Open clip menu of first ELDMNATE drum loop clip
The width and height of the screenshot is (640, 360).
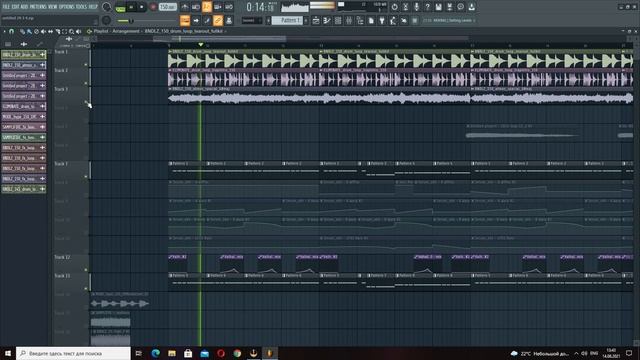pyautogui.click(x=170, y=70)
